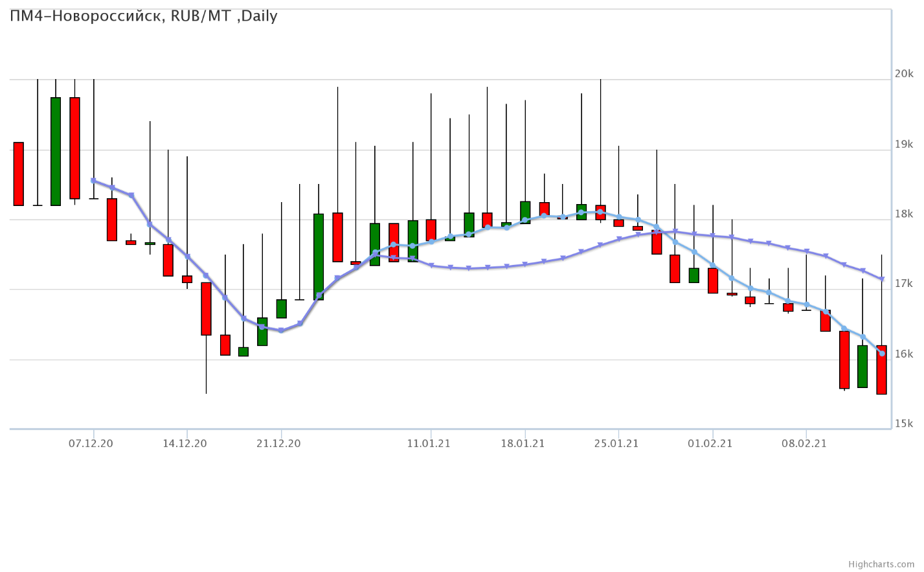The width and height of the screenshot is (924, 572).
Task: Click the last light-blue circle marker
Action: coord(881,353)
